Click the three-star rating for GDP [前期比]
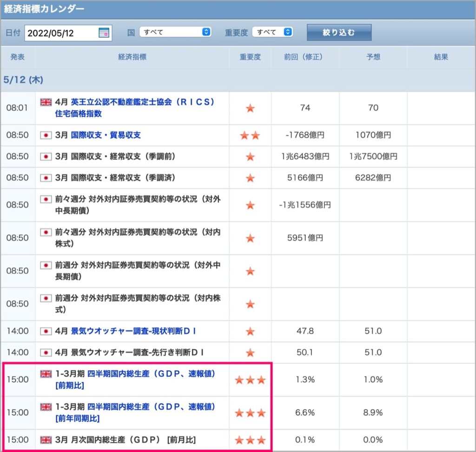This screenshot has width=476, height=452. [250, 380]
